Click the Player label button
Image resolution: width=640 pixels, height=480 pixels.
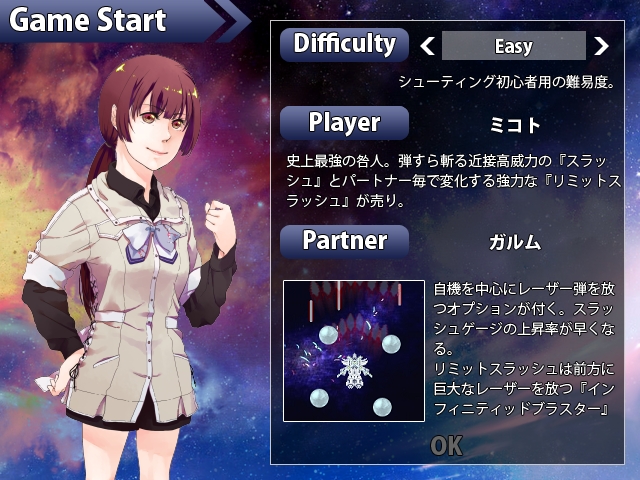[x=344, y=122]
